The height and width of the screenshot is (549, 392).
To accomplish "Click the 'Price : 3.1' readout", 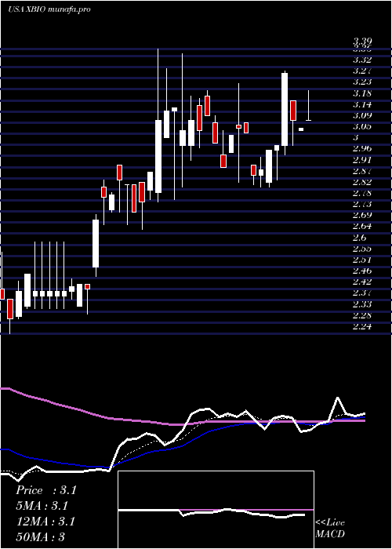I will 45,490.
